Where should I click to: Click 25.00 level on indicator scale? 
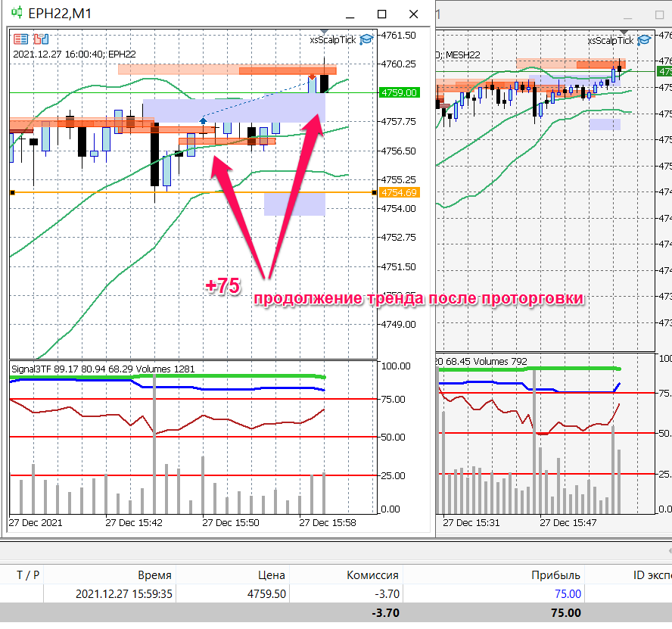393,475
